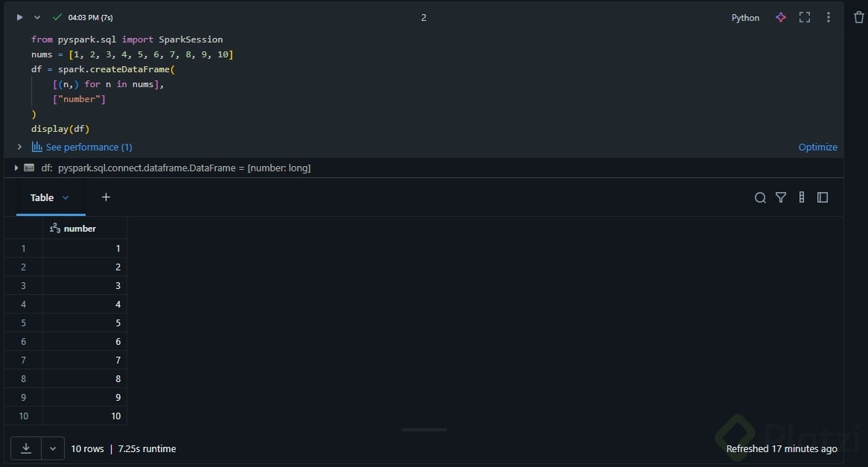Delete the cell with trash icon
This screenshot has width=868, height=467.
859,17
